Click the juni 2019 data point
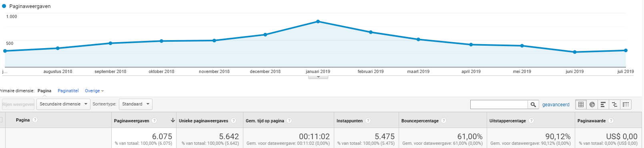Screen dimensions: 644x148 point(575,52)
